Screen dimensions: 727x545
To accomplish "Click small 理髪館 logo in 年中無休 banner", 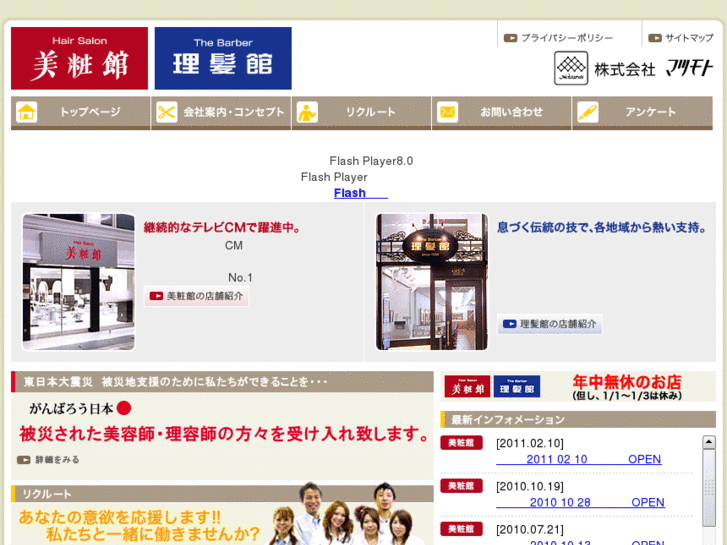I will [x=517, y=387].
